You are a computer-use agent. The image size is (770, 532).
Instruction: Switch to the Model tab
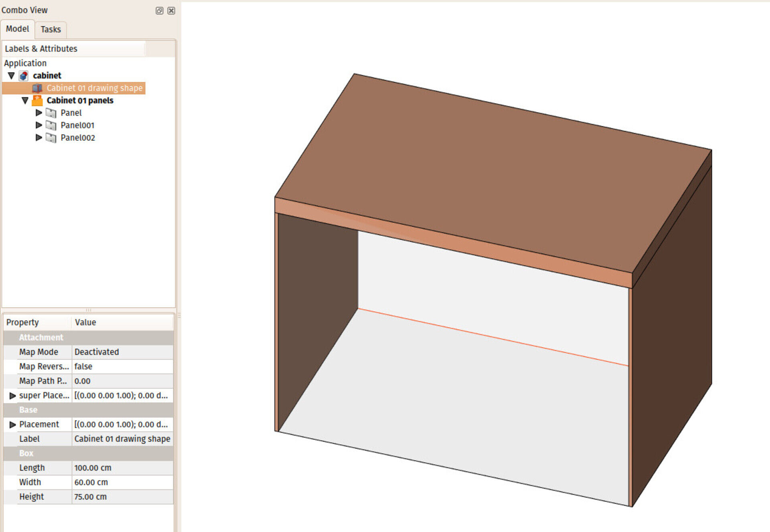click(17, 29)
